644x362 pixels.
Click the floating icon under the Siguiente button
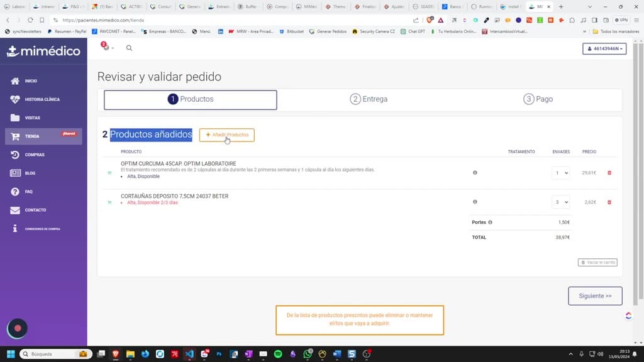(x=628, y=315)
